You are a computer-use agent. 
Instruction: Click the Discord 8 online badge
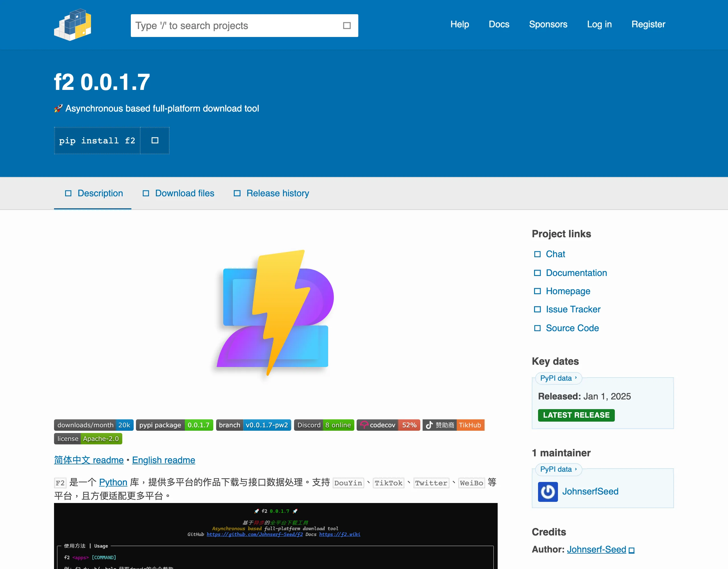tap(324, 425)
